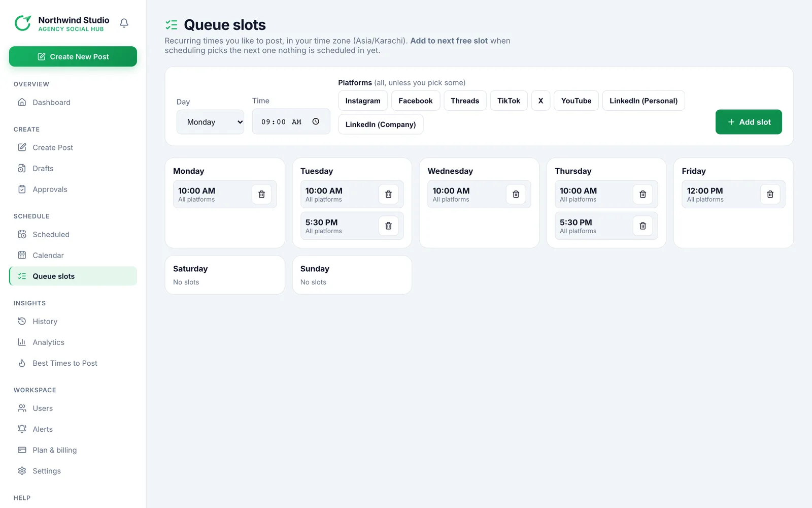The image size is (812, 508).
Task: Click the Saturday 'No slots' text
Action: (x=186, y=282)
